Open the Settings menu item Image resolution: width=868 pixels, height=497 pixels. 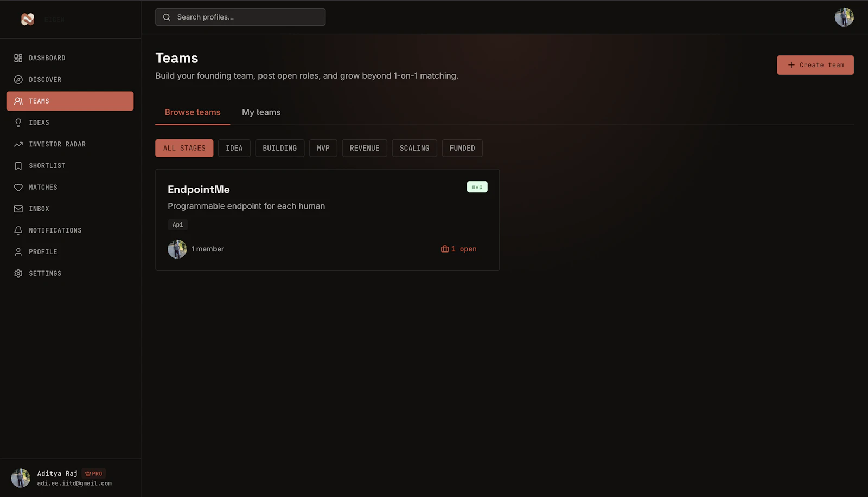tap(70, 274)
